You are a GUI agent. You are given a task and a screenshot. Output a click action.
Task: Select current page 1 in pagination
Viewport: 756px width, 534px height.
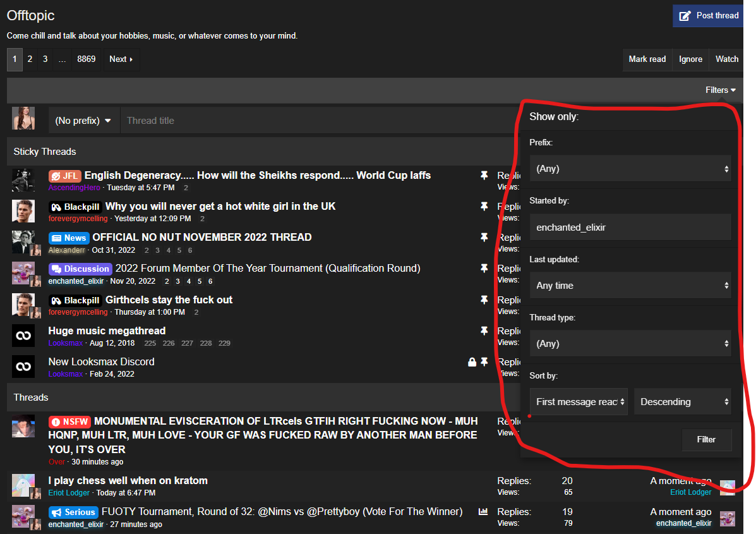click(x=15, y=59)
